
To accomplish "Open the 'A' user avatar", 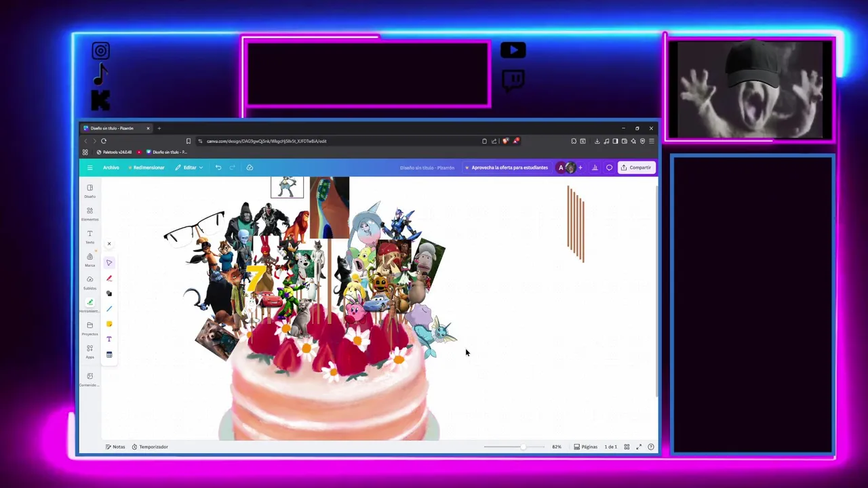I will coord(561,167).
